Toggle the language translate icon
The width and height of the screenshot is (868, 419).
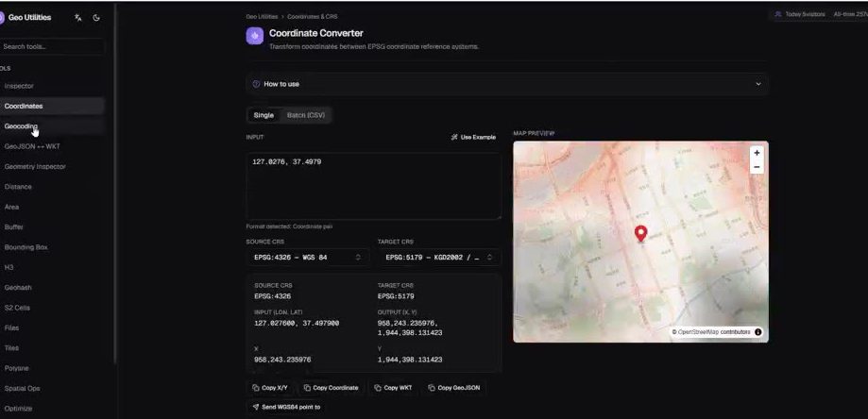point(78,18)
